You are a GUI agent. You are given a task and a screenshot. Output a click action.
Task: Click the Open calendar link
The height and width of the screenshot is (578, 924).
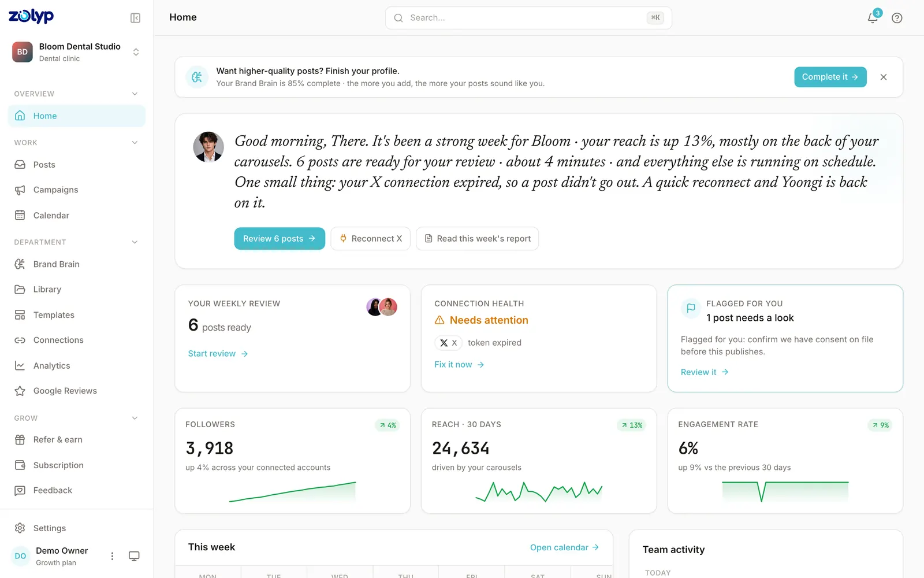pos(564,547)
